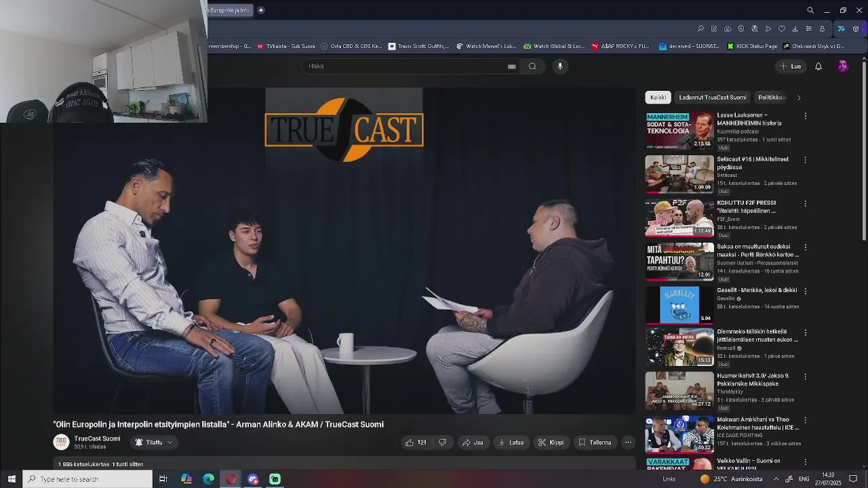Open TrueCast Suomi channel avatar
Image resolution: width=868 pixels, height=488 pixels.
point(62,443)
